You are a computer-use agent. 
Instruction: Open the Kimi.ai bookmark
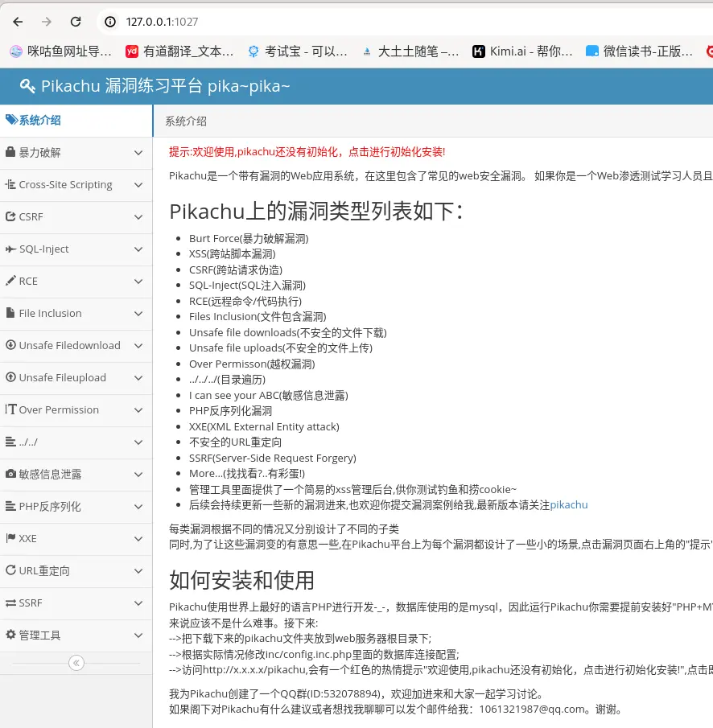coord(522,51)
